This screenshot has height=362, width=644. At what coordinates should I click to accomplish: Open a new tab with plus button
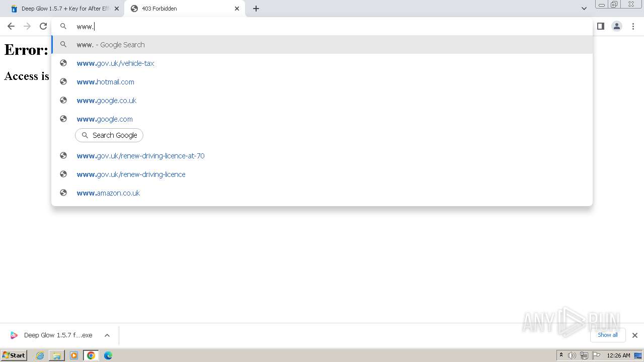(x=256, y=9)
